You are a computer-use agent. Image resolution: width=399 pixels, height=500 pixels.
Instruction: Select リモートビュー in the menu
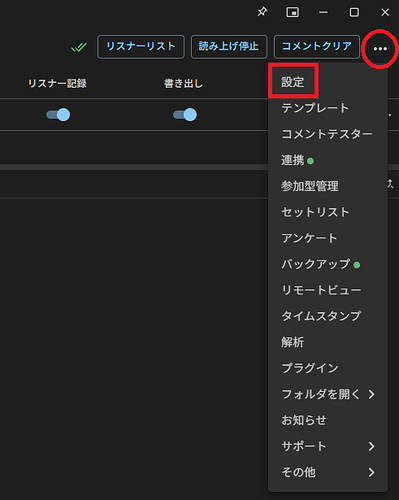point(328,290)
